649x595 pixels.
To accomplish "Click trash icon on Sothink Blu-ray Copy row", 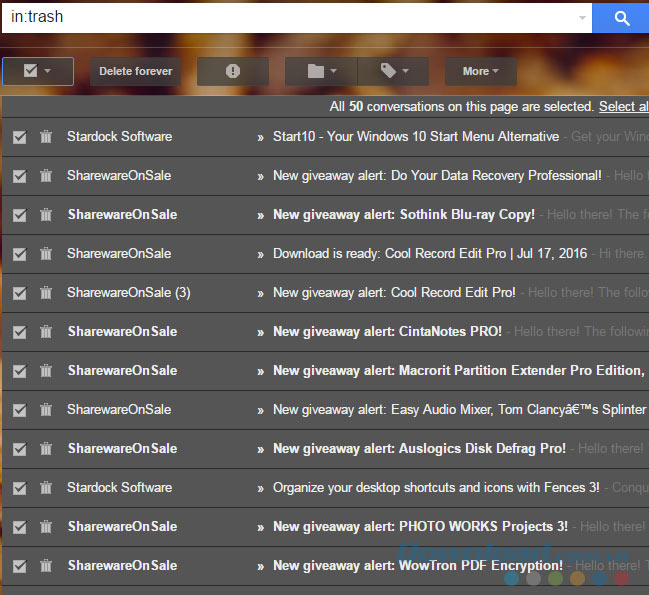I will click(45, 215).
